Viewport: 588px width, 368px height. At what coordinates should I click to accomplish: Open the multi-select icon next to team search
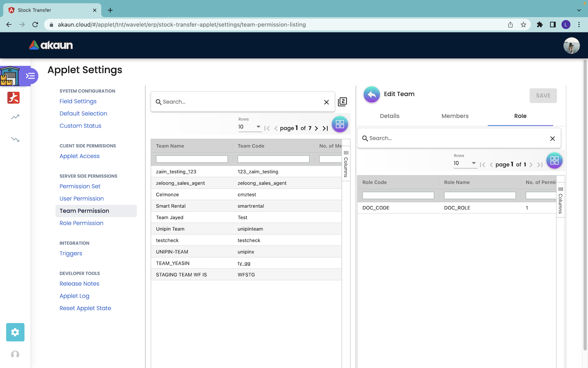click(x=343, y=102)
